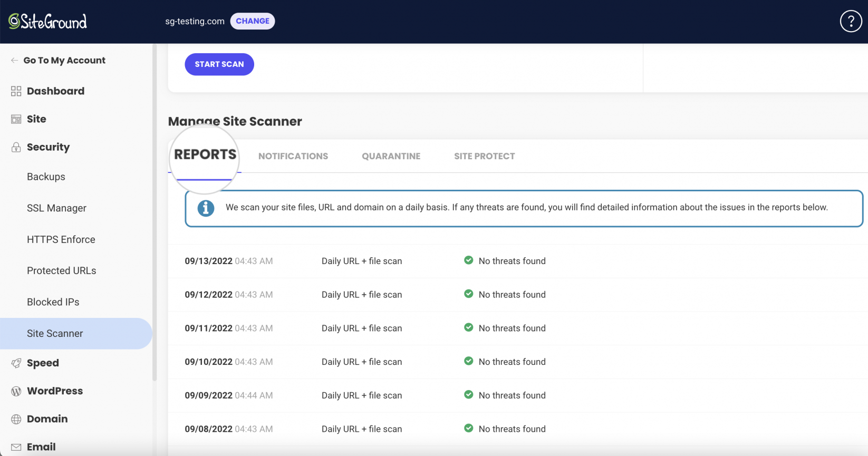Click the Manage Site Scanner heading
868x456 pixels.
235,121
